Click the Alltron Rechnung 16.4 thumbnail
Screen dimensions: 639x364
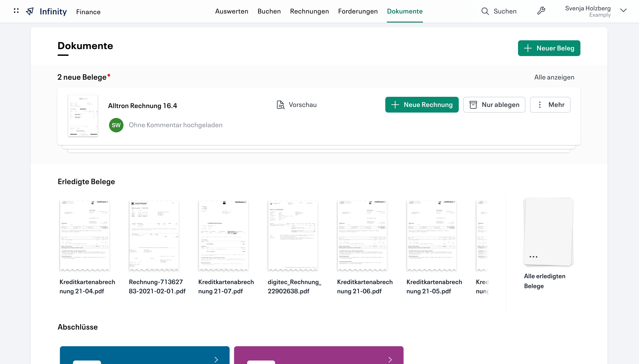tap(83, 116)
